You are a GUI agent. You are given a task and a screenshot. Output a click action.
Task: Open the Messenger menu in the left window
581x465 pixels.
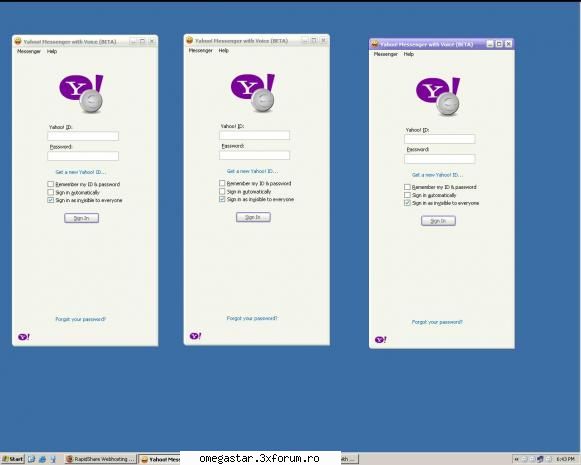pyautogui.click(x=29, y=52)
